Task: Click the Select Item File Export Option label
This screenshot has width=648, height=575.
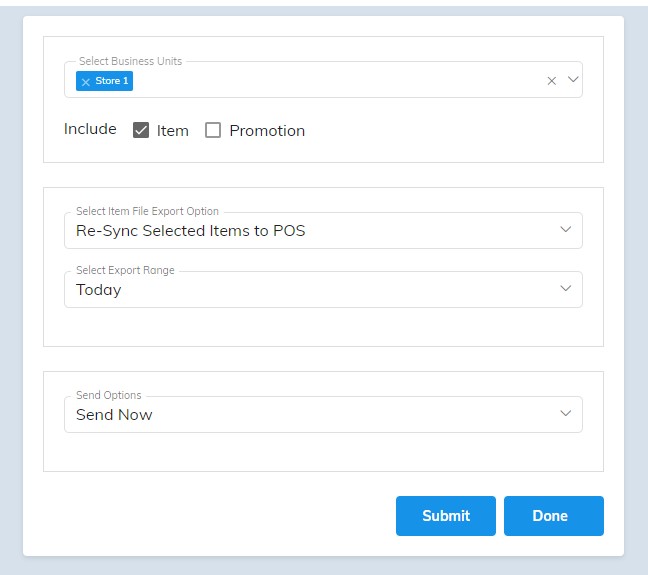Action: pyautogui.click(x=147, y=211)
